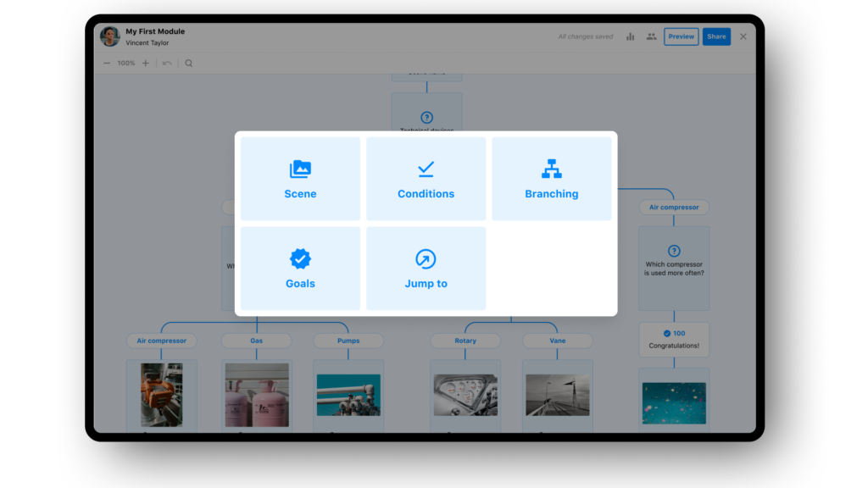The width and height of the screenshot is (868, 488).
Task: Open the statistics bar chart icon
Action: [630, 36]
